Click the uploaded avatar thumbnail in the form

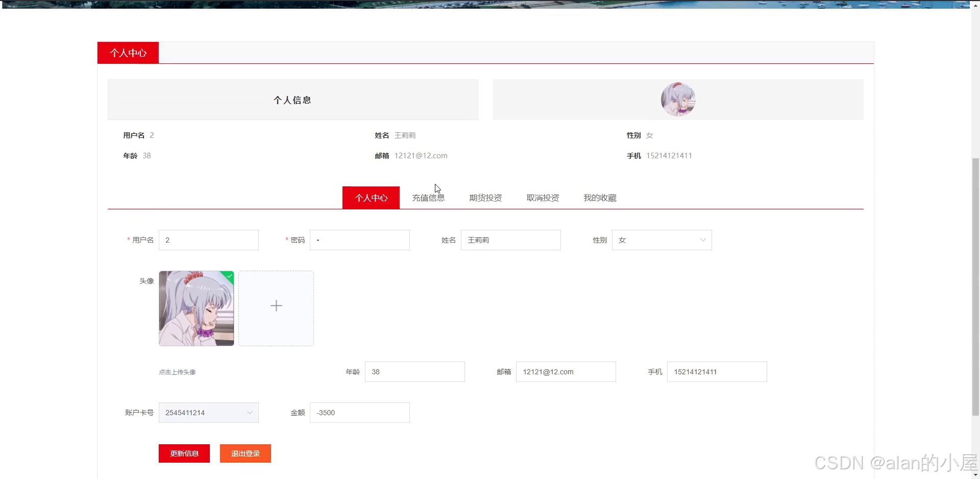click(x=197, y=308)
